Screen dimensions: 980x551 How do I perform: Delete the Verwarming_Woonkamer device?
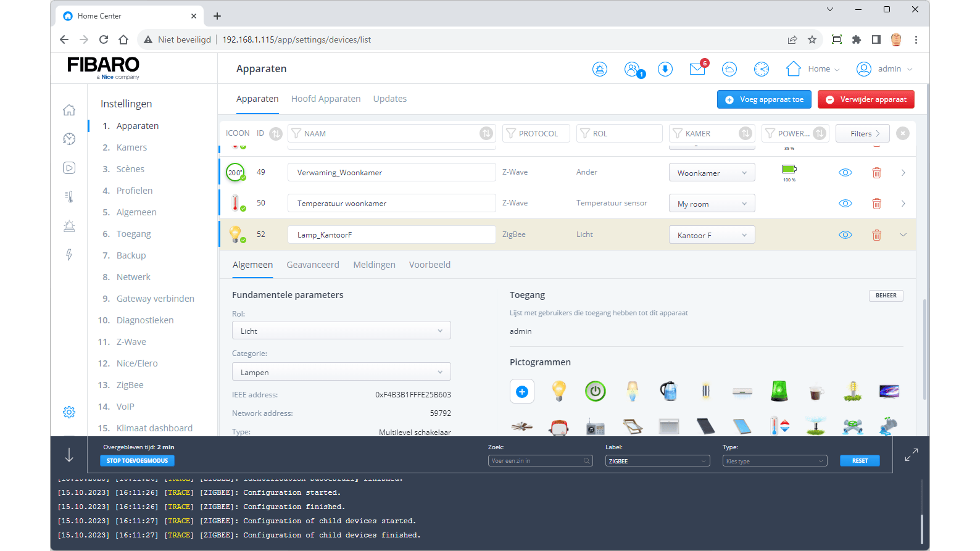(876, 173)
